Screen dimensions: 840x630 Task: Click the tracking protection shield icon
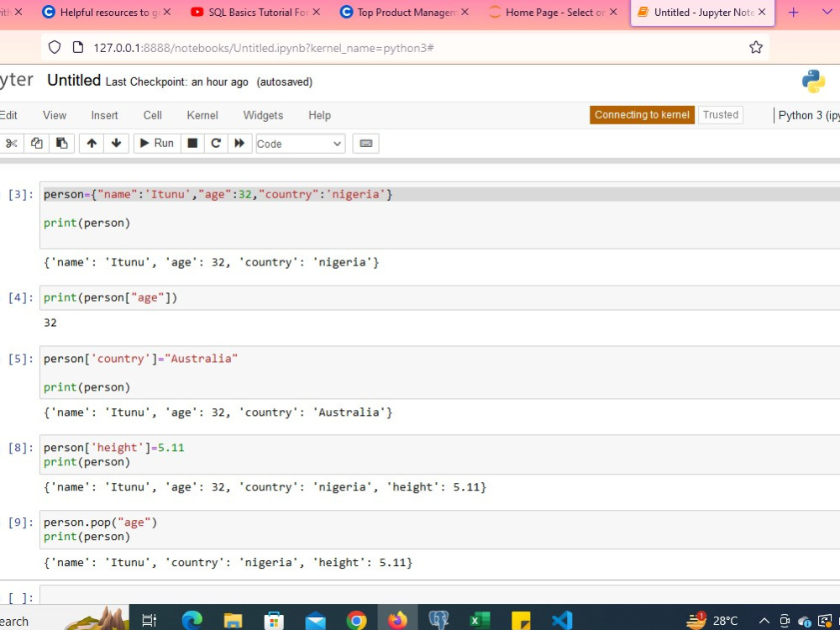click(55, 47)
